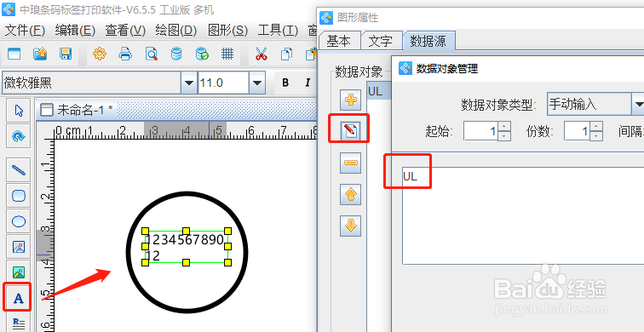Open document settings gear icon

point(100,54)
